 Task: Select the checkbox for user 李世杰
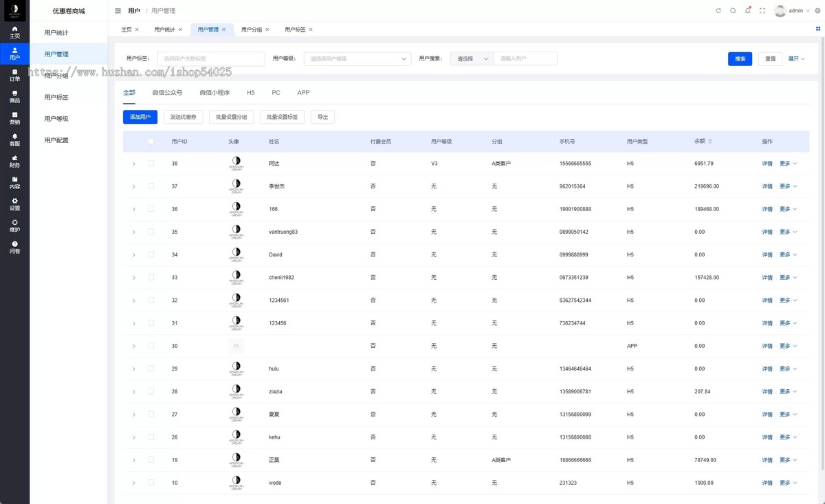(151, 186)
